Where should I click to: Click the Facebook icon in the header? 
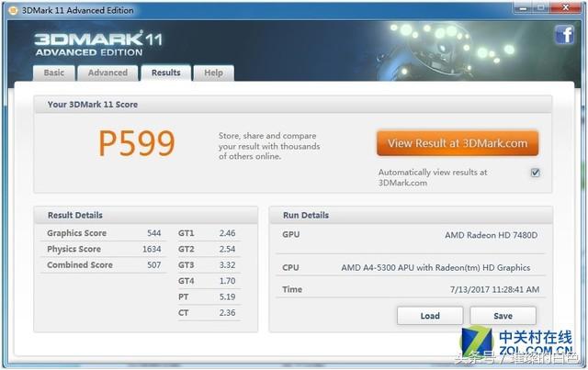[x=563, y=36]
